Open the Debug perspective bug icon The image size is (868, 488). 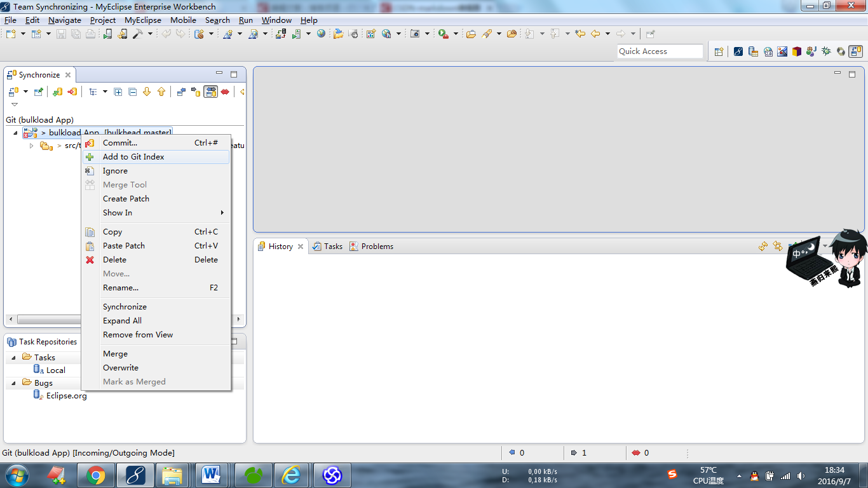point(826,51)
